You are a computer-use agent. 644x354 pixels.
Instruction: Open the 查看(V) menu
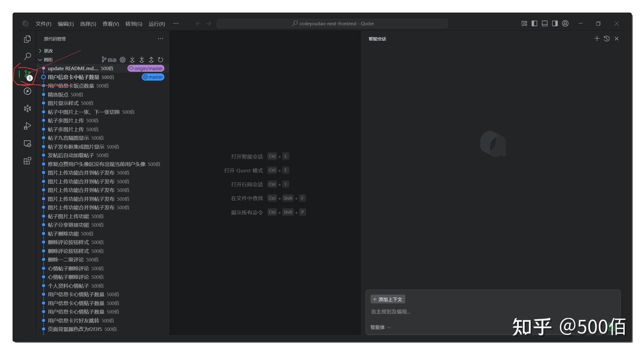[x=110, y=24]
